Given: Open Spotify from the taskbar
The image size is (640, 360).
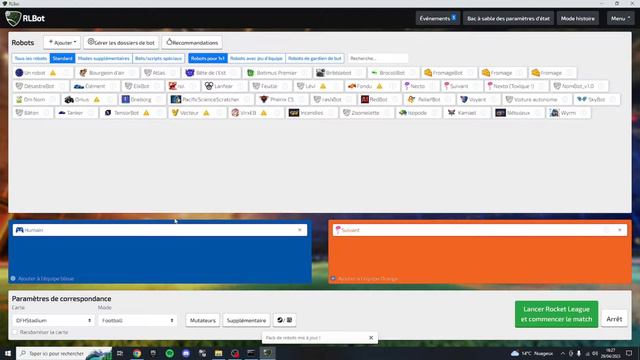Looking at the screenshot, I should coord(170,353).
